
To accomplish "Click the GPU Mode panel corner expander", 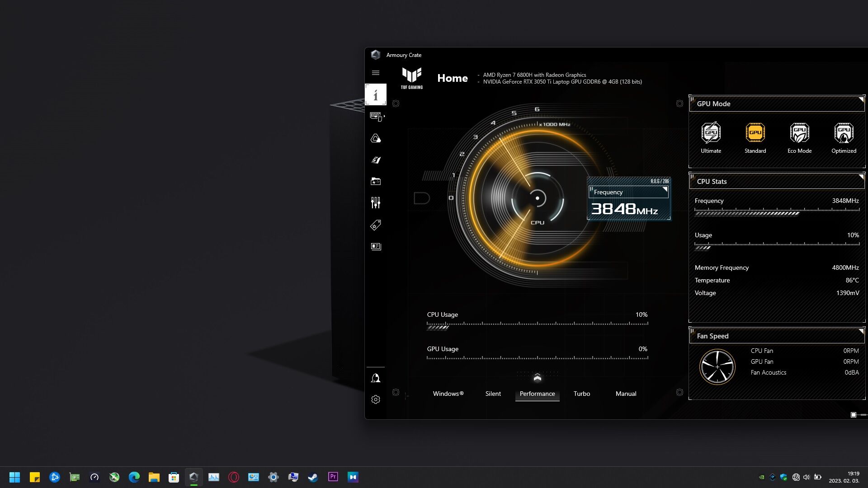I will [861, 100].
